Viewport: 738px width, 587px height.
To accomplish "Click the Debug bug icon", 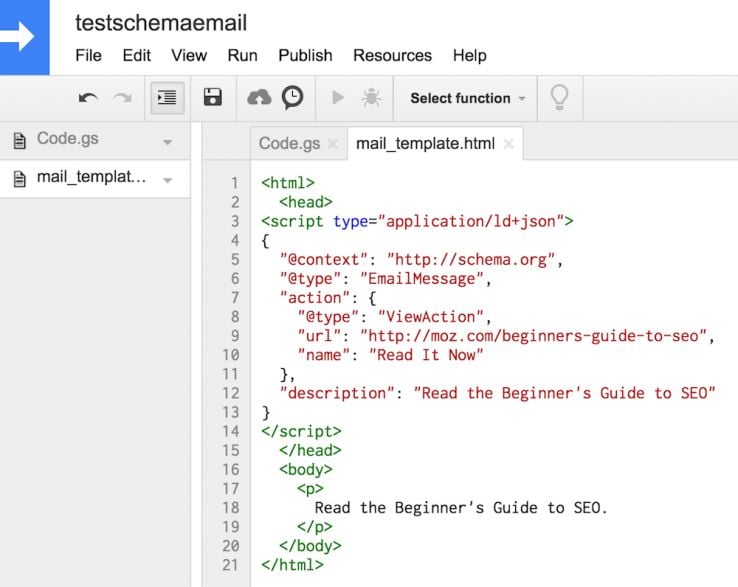I will [x=371, y=97].
